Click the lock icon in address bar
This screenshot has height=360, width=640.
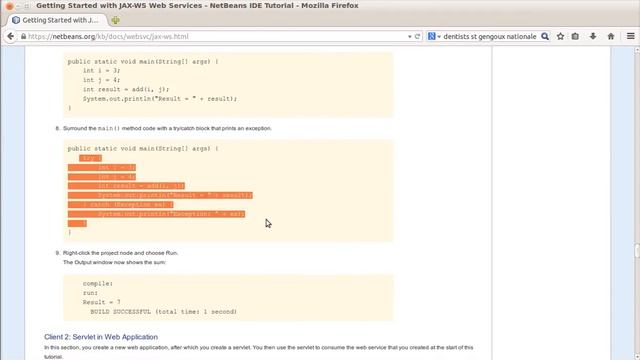[x=23, y=36]
